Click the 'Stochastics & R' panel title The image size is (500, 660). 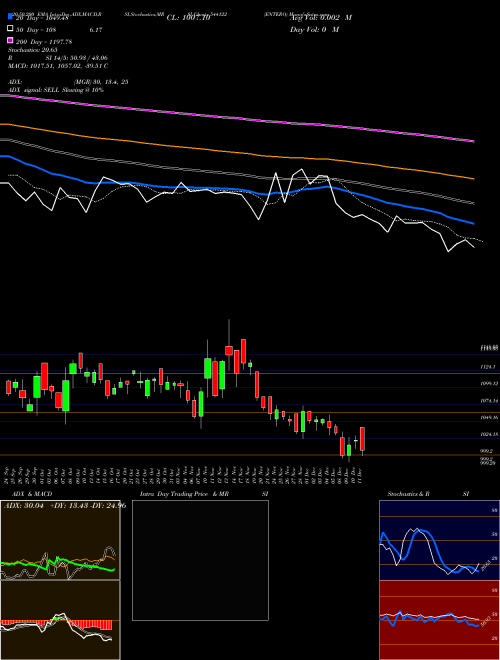coord(409,494)
